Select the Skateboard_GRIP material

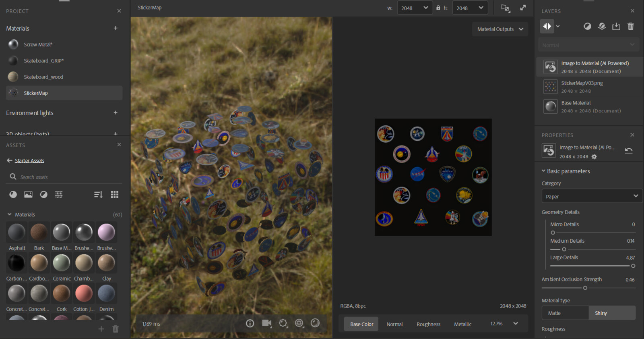[x=64, y=60]
